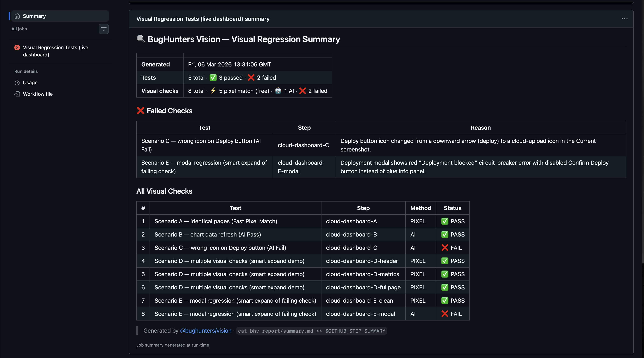Click the green check next to 3 passed
Viewport: 644px width, 358px height.
213,78
